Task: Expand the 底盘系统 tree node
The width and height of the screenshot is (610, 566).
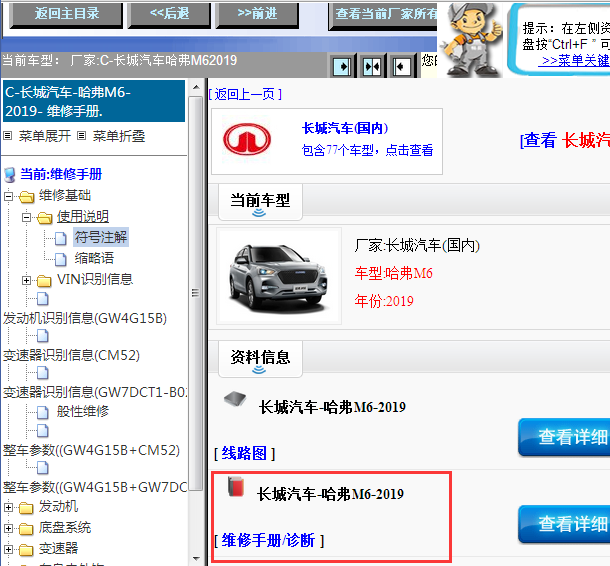Action: click(x=9, y=528)
